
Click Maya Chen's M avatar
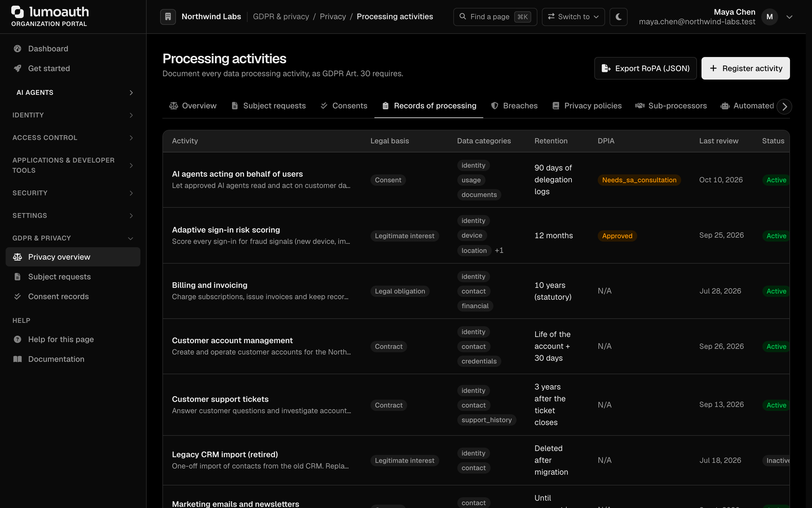[x=770, y=17]
